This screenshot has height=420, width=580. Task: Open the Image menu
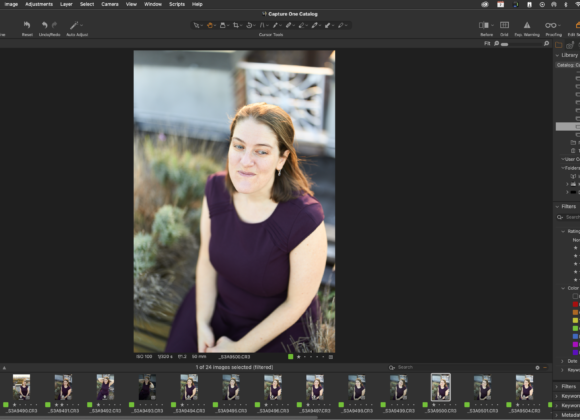(11, 4)
